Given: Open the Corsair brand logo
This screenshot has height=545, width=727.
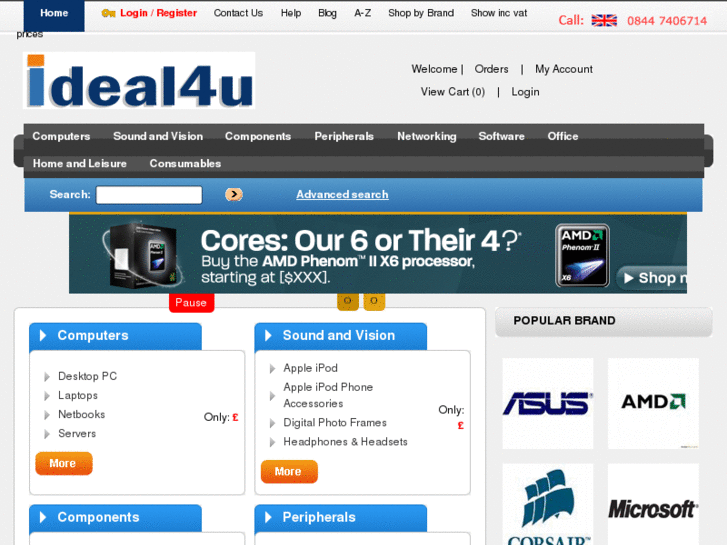Looking at the screenshot, I should (x=548, y=505).
